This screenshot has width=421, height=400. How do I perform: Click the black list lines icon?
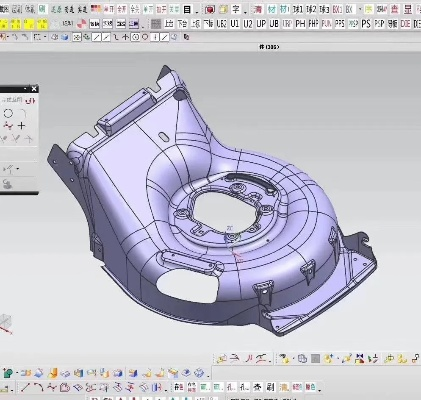(187, 10)
